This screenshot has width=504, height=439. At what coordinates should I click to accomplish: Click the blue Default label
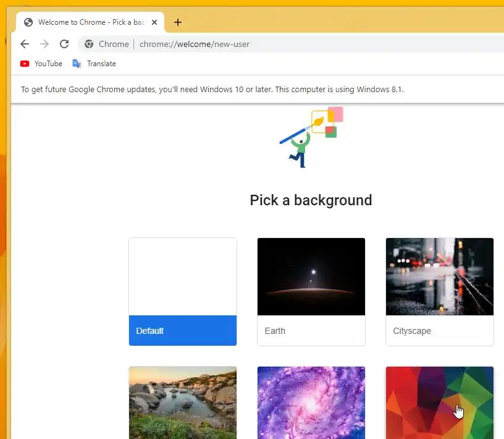[183, 331]
